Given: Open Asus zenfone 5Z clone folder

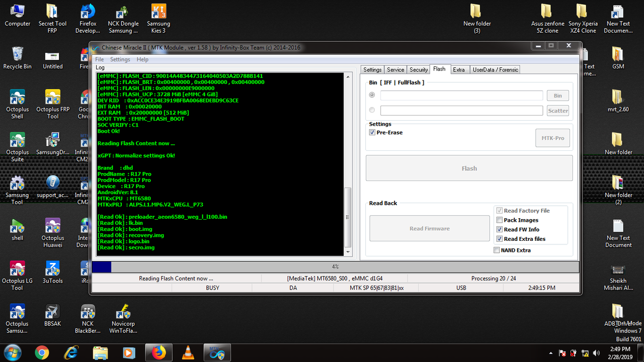Looking at the screenshot, I should click(x=547, y=19).
